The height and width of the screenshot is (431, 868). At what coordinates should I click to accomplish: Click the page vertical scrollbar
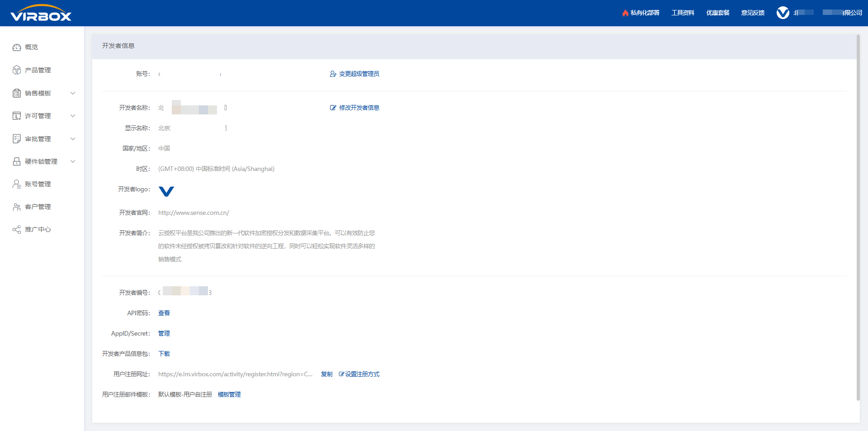coord(858,217)
